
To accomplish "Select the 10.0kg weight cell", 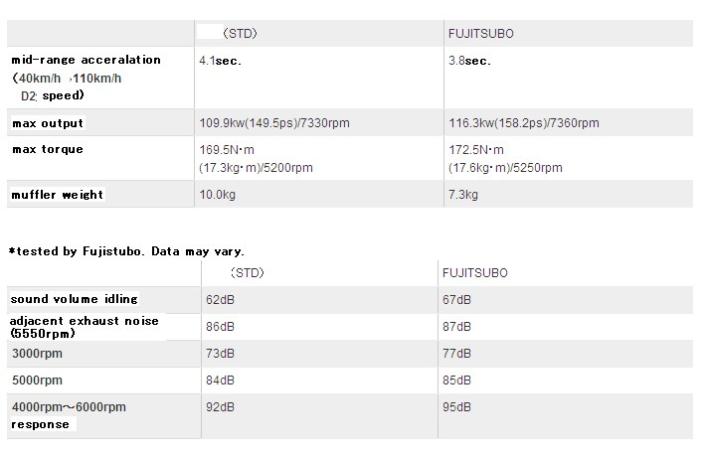I will [217, 194].
